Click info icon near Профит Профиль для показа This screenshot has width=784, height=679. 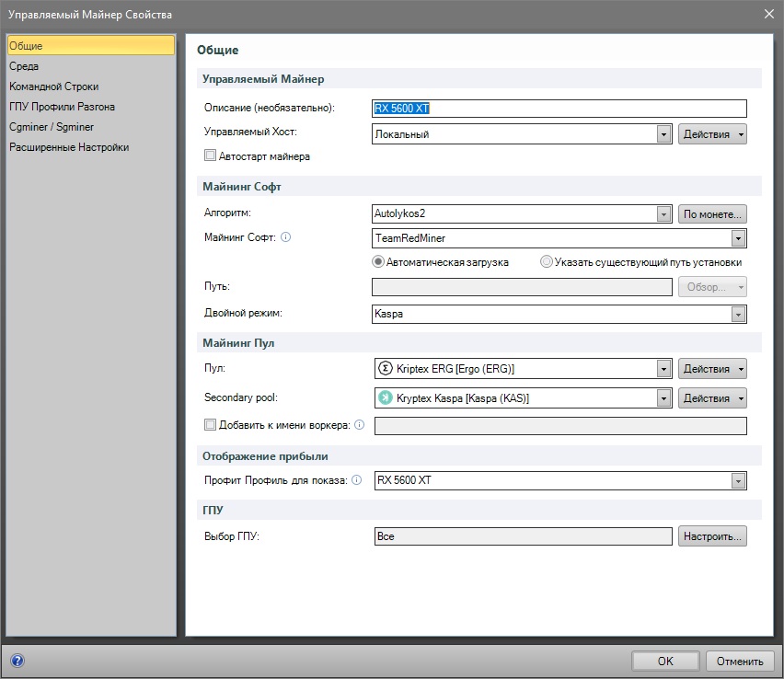pos(356,480)
